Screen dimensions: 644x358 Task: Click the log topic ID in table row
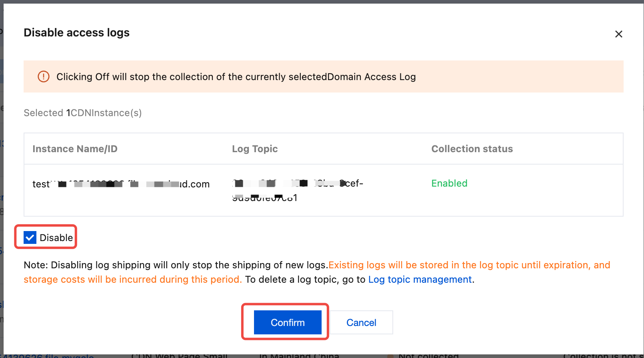[x=297, y=190]
